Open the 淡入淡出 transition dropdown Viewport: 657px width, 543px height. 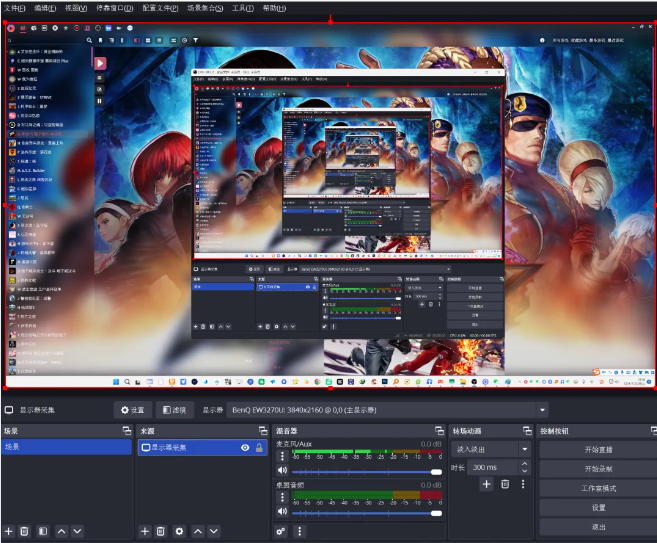click(x=524, y=449)
